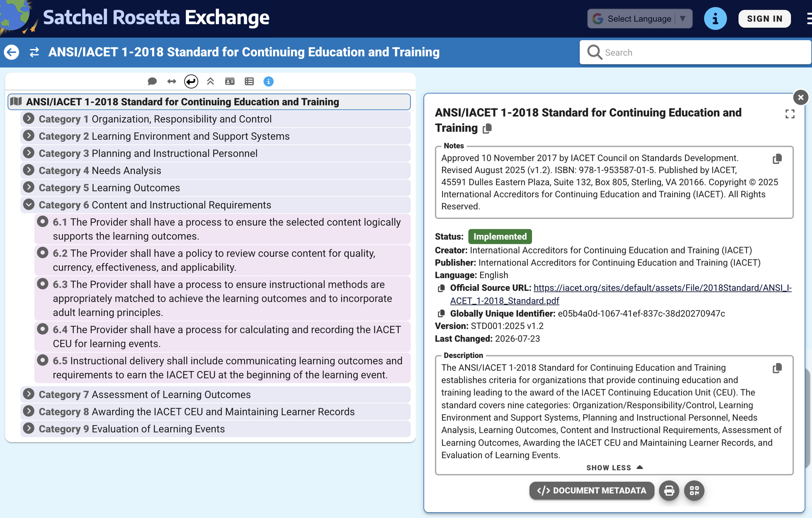The width and height of the screenshot is (812, 518).
Task: Open the Select Language dropdown
Action: click(640, 19)
